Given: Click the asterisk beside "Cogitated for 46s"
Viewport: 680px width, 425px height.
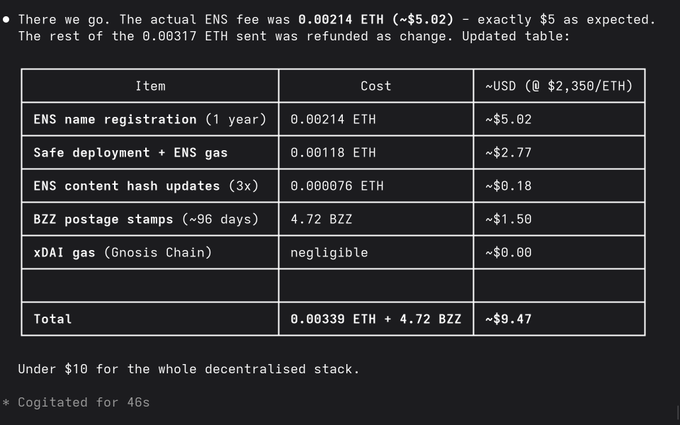Looking at the screenshot, I should click(x=6, y=402).
